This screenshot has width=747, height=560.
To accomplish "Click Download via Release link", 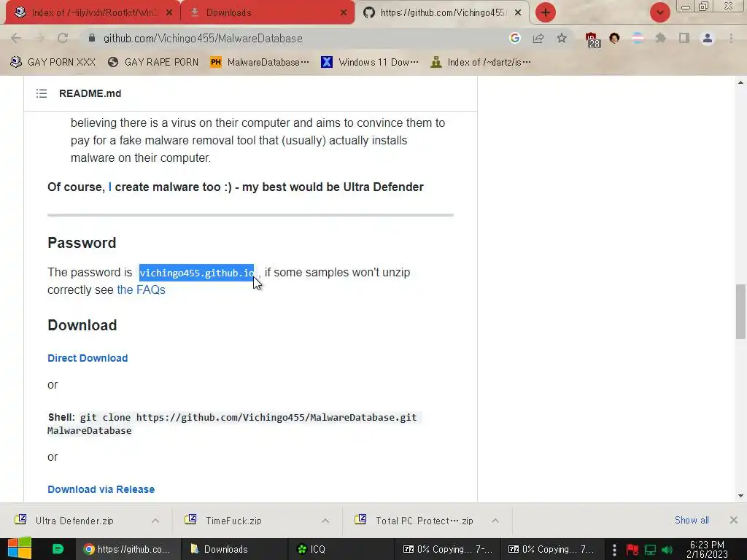I will pos(101,489).
